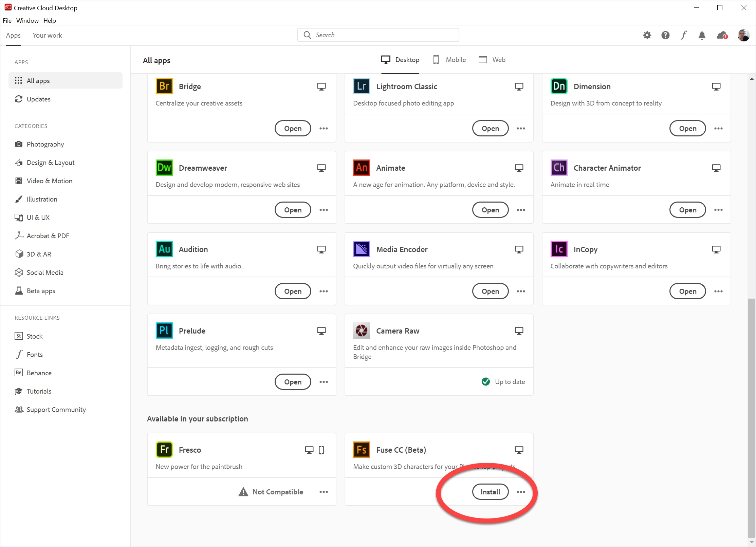The width and height of the screenshot is (756, 547).
Task: Click the fonts icon in header
Action: (x=683, y=35)
